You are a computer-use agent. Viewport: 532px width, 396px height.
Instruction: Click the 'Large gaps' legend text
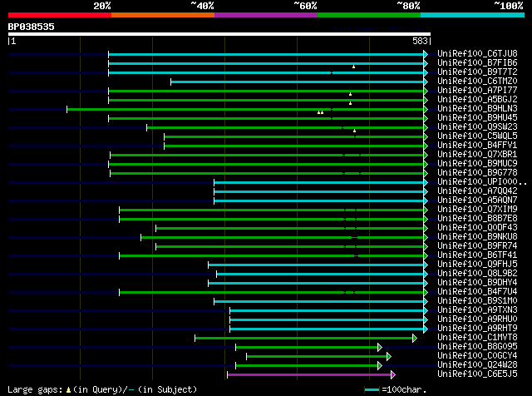tap(35, 389)
